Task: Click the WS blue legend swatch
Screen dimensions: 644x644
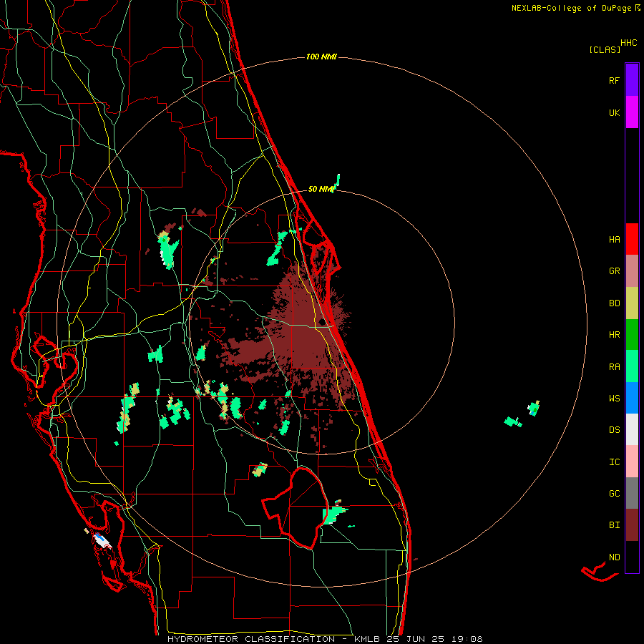Action: 632,398
